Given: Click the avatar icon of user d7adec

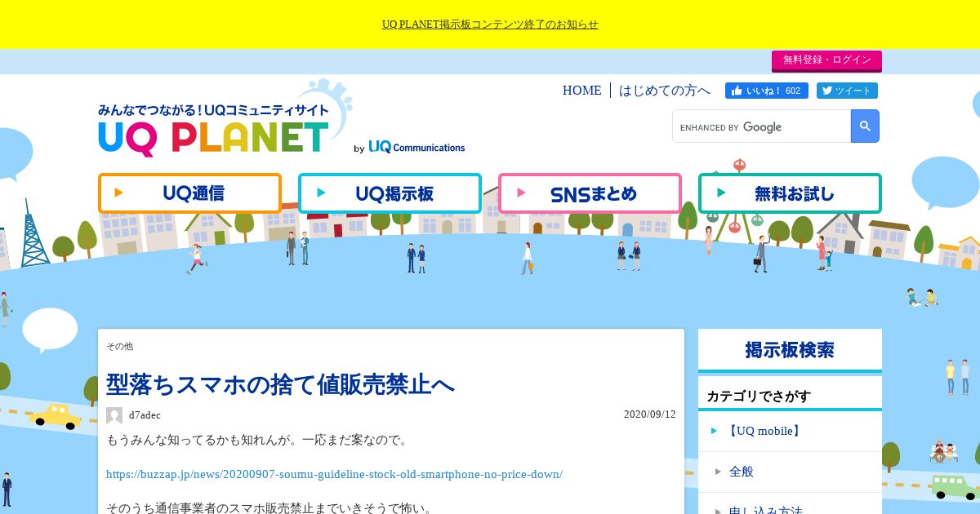Looking at the screenshot, I should click(x=114, y=415).
